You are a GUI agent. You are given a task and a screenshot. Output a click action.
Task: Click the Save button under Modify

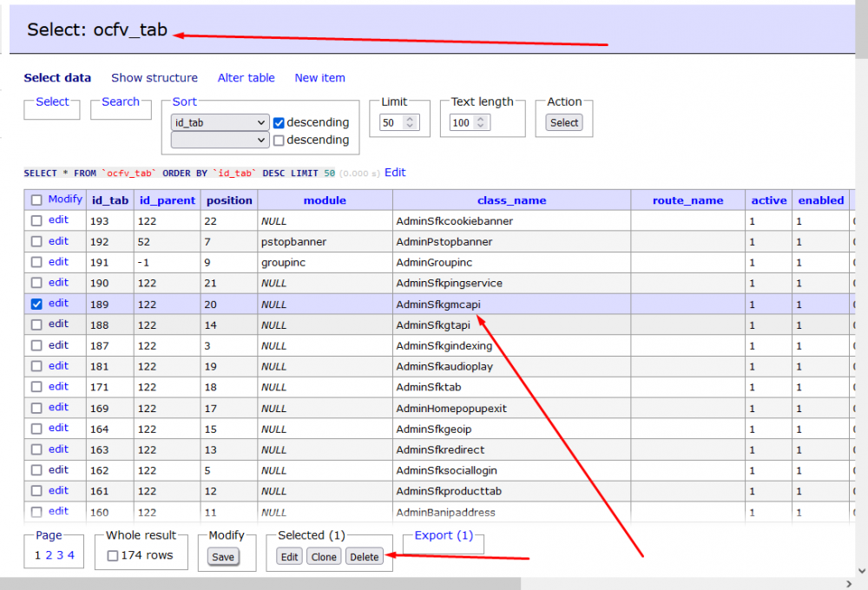click(223, 557)
